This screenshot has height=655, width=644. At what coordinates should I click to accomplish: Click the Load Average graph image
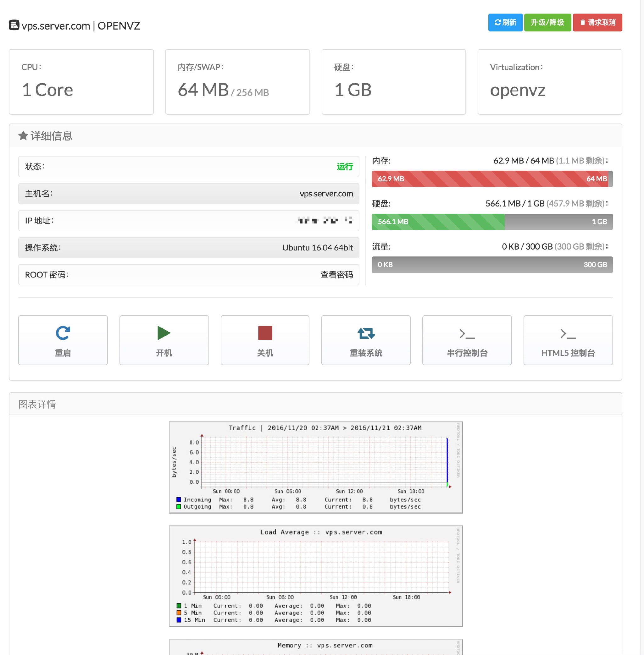point(316,576)
